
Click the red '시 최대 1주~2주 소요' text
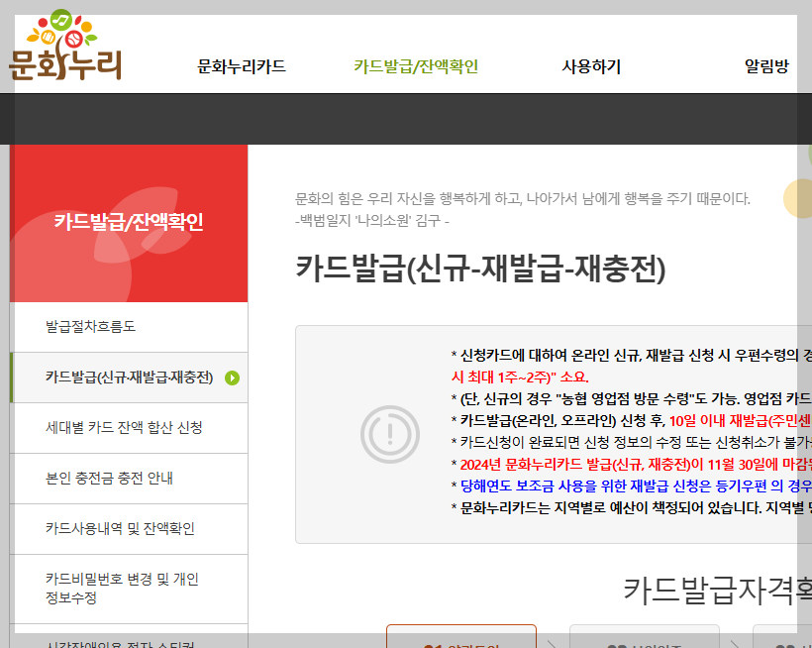click(520, 378)
